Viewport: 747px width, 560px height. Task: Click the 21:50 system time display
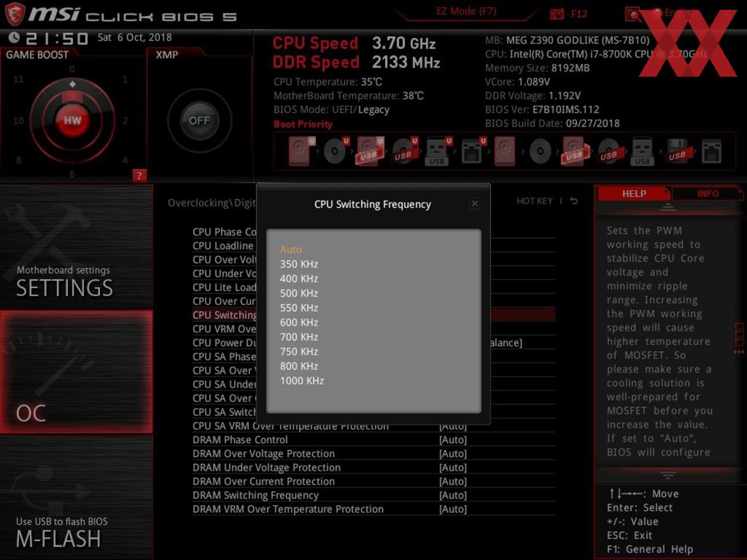tap(57, 38)
